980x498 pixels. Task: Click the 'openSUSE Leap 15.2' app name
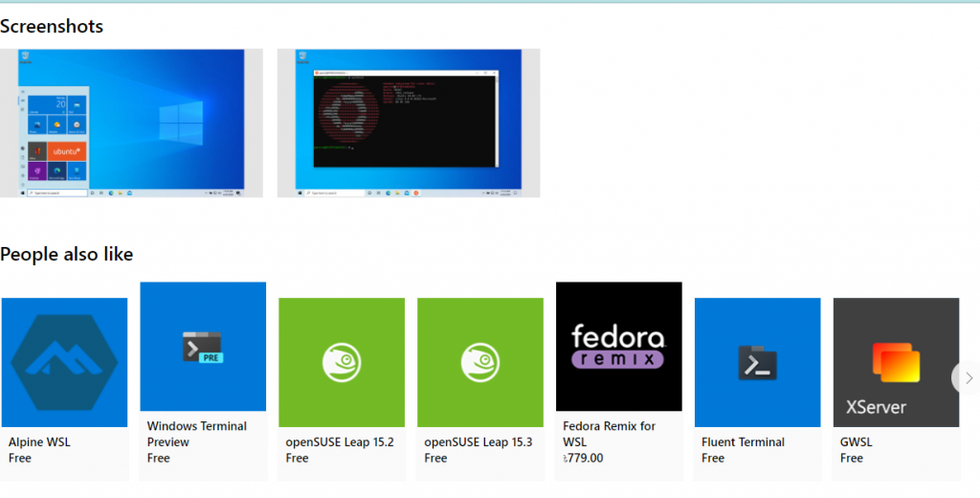coord(340,442)
